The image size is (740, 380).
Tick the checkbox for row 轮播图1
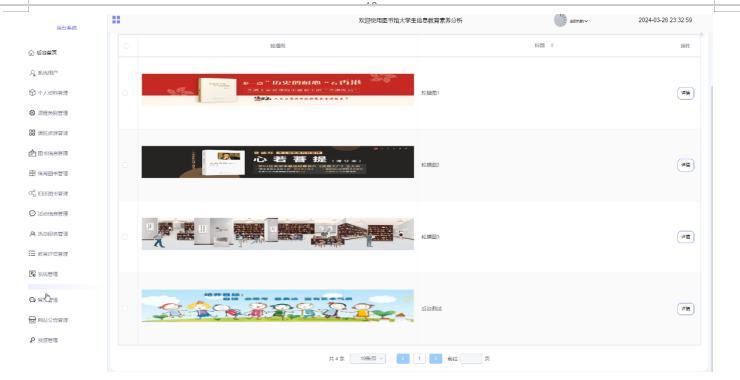(125, 93)
